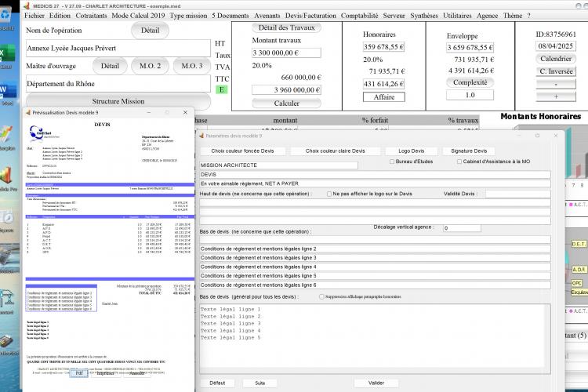Open the Comptabilité menu
Screen dimensions: 588x392
coord(359,16)
